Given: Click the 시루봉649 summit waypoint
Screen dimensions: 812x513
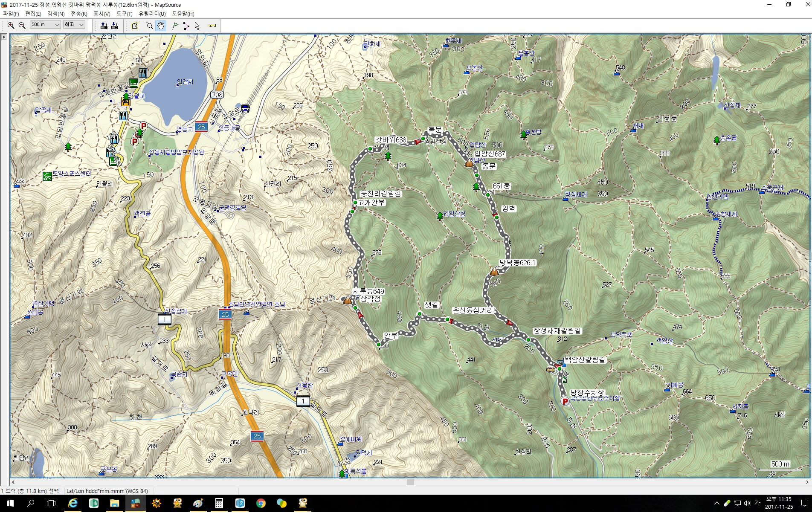Looking at the screenshot, I should pyautogui.click(x=348, y=300).
